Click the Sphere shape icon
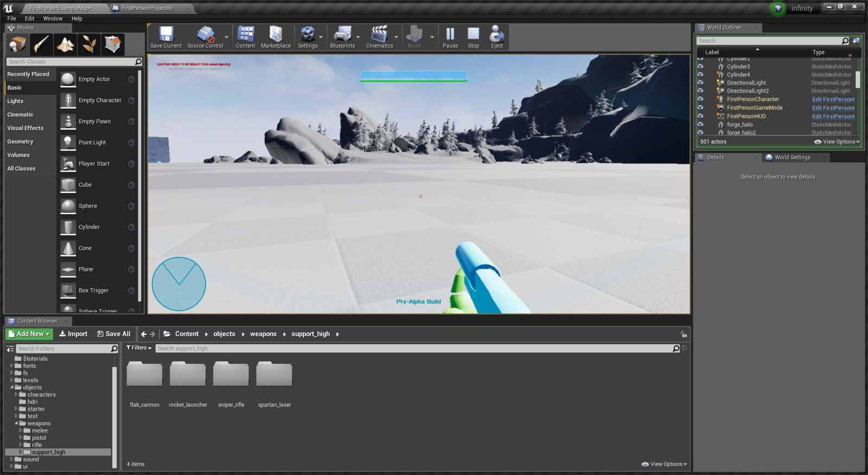Screen dimensions: 868x475 click(x=68, y=206)
